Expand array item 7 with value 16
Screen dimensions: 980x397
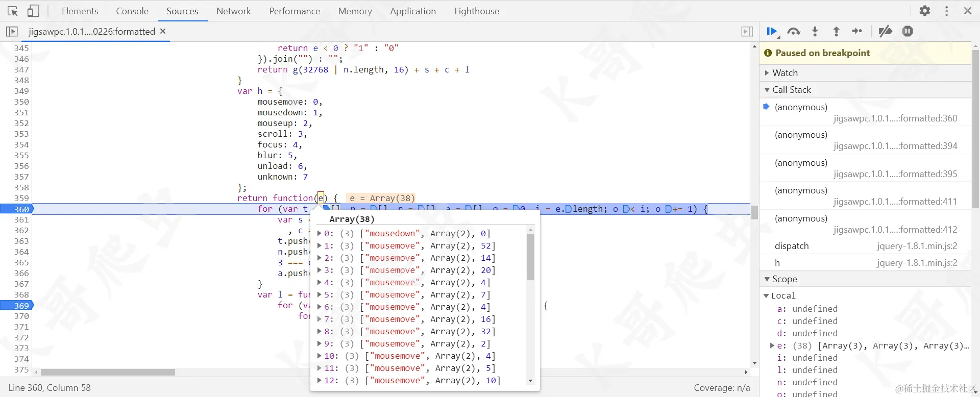[320, 319]
